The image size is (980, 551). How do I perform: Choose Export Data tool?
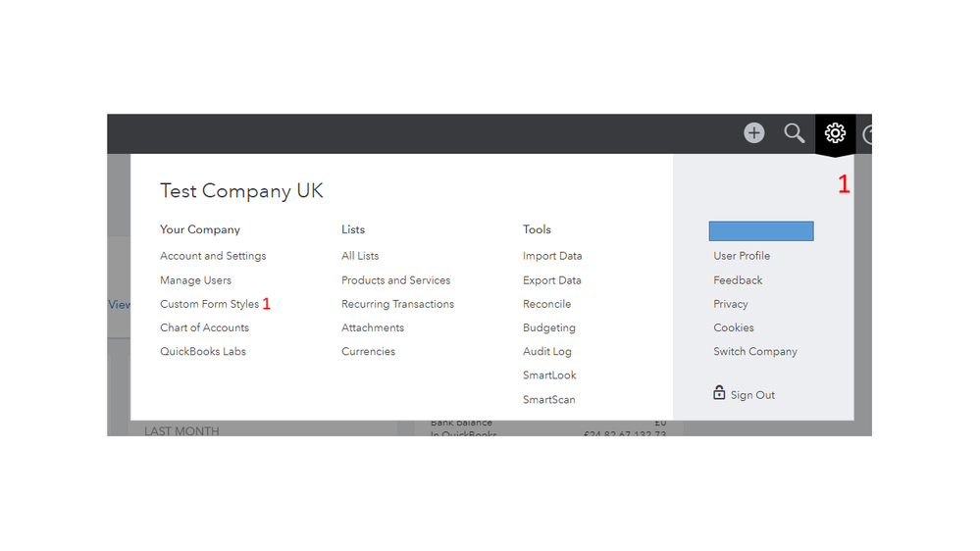[x=552, y=280]
